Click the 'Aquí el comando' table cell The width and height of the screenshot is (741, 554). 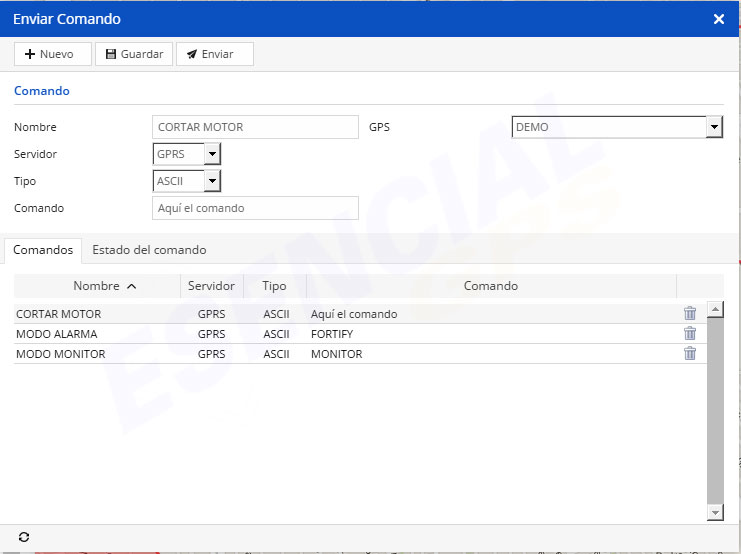[354, 314]
